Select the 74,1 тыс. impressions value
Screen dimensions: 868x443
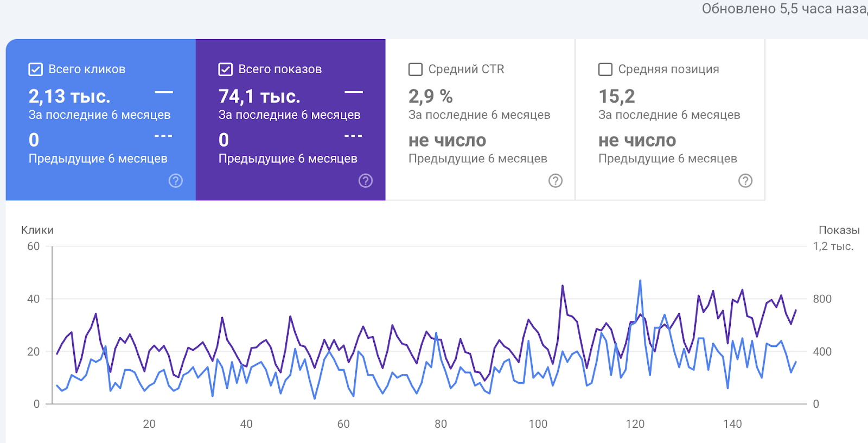tap(259, 97)
